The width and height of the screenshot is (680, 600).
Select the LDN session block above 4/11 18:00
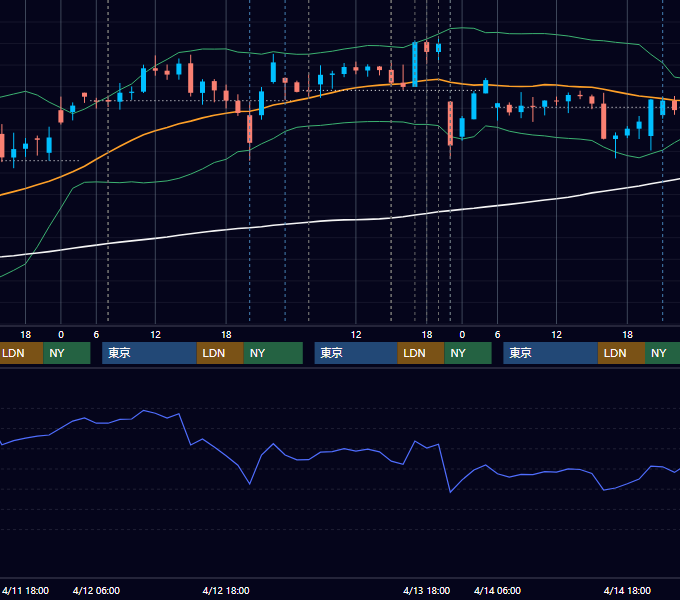(x=21, y=353)
